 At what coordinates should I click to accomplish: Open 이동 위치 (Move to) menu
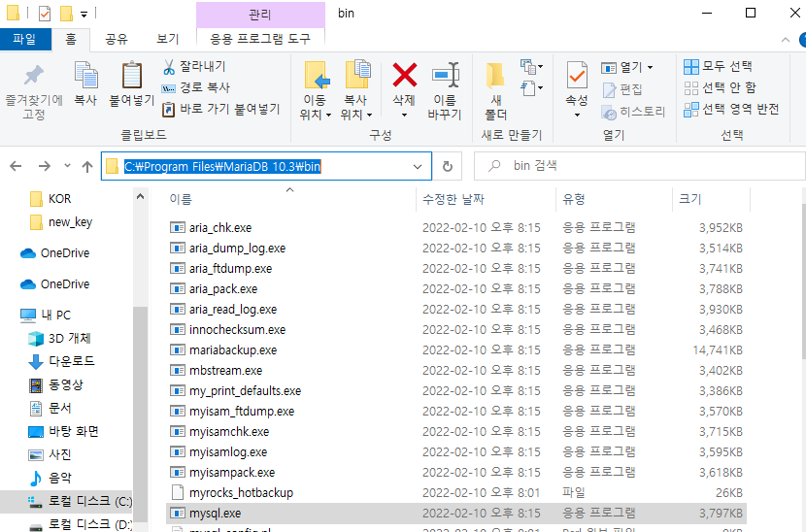point(315,90)
